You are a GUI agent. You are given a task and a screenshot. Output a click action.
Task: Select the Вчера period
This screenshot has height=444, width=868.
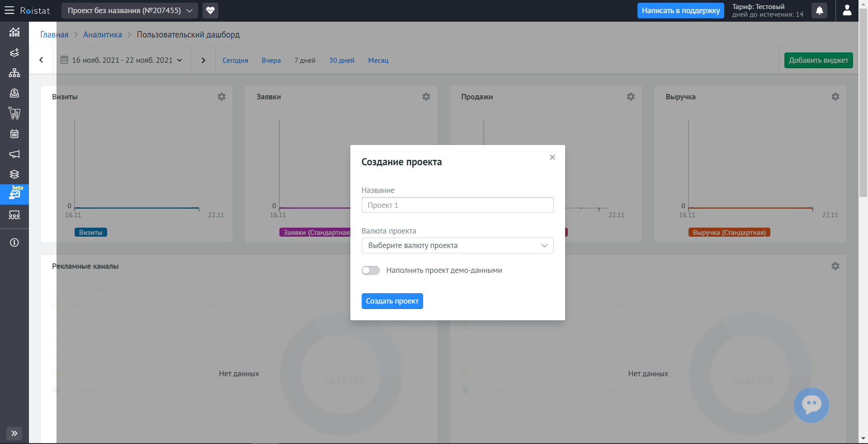[x=271, y=61]
